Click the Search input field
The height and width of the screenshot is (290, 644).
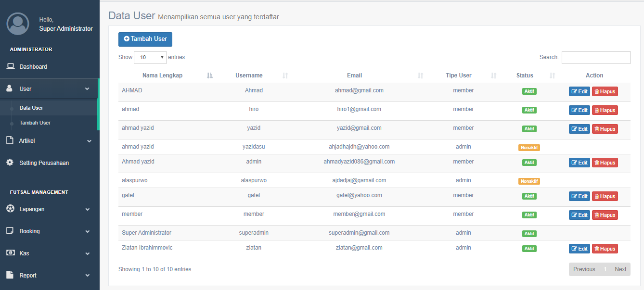tap(595, 57)
